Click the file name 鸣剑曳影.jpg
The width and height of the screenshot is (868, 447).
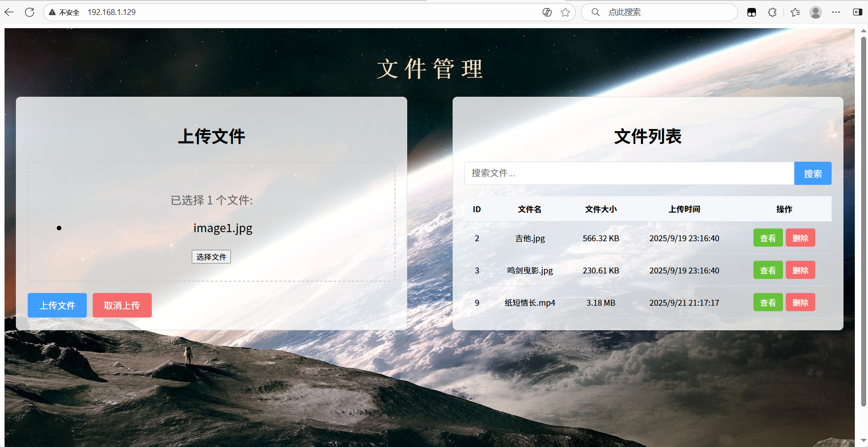[530, 270]
